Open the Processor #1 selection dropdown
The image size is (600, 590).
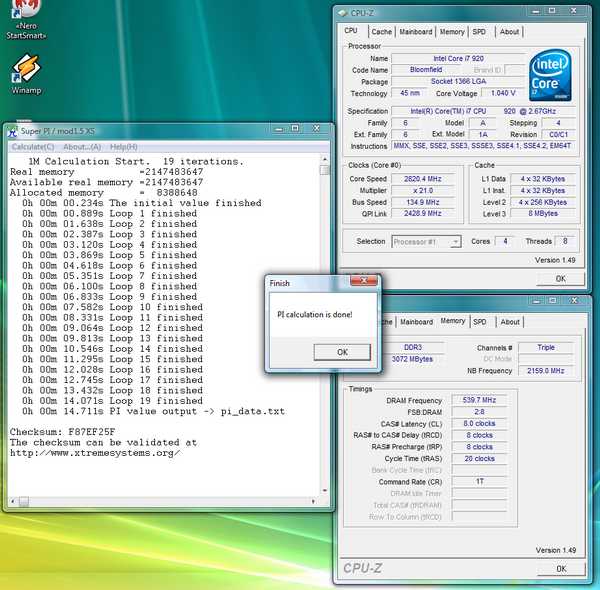click(x=428, y=241)
